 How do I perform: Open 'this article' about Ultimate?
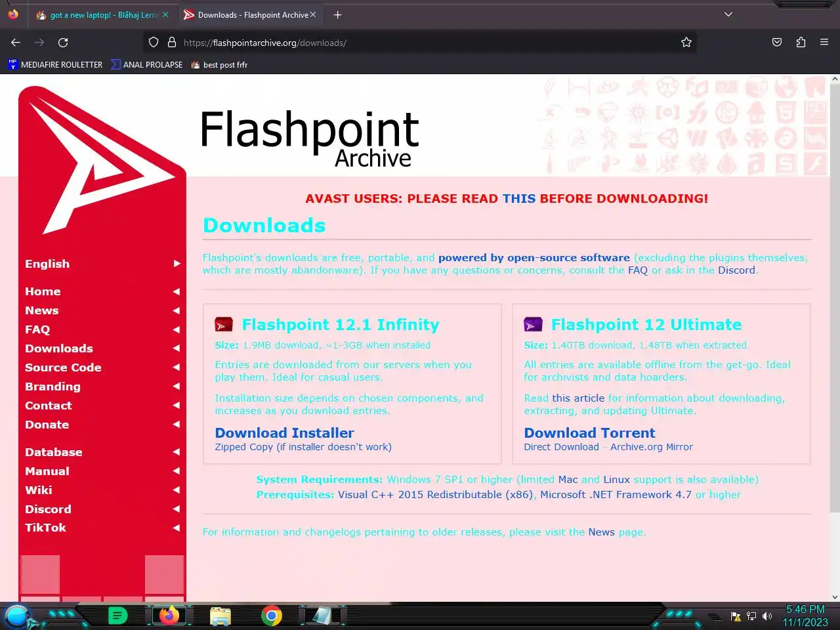click(x=578, y=398)
